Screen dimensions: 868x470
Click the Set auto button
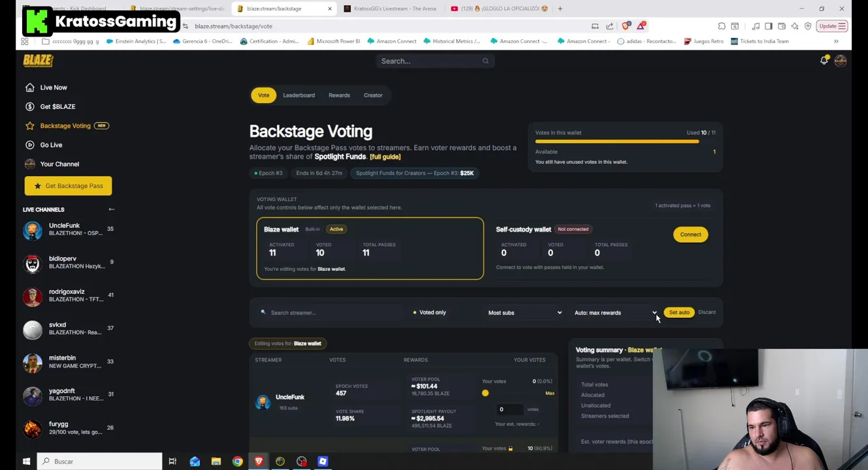click(679, 313)
